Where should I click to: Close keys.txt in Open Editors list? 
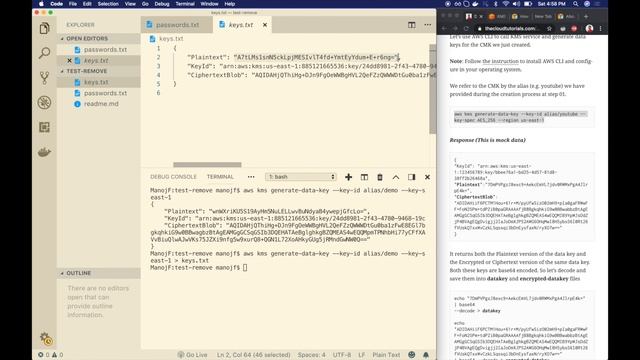(69, 60)
